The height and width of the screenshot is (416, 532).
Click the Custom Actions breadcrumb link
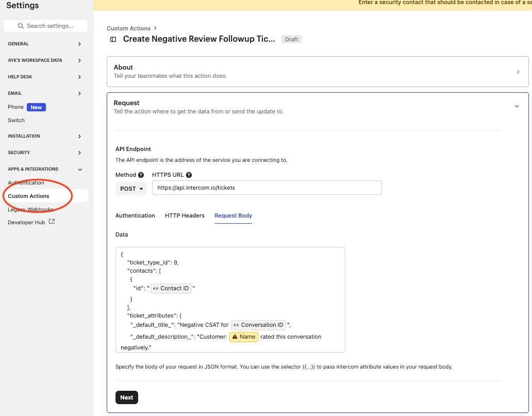128,28
